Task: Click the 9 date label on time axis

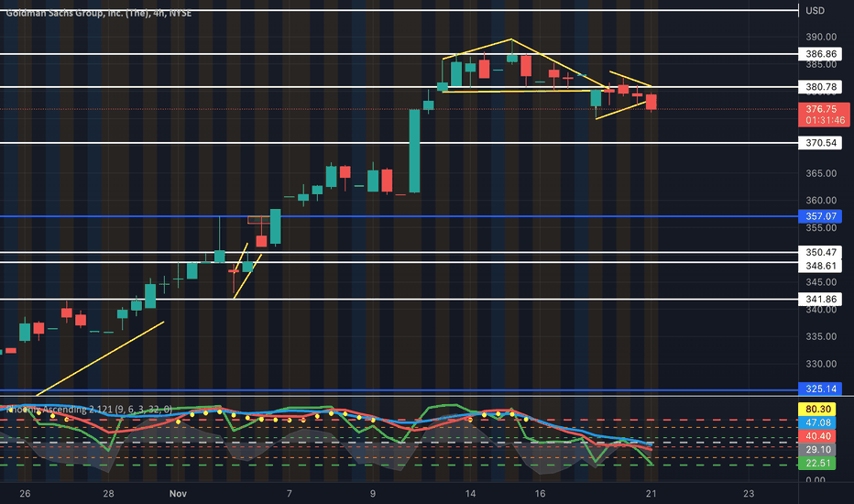Action: click(373, 494)
